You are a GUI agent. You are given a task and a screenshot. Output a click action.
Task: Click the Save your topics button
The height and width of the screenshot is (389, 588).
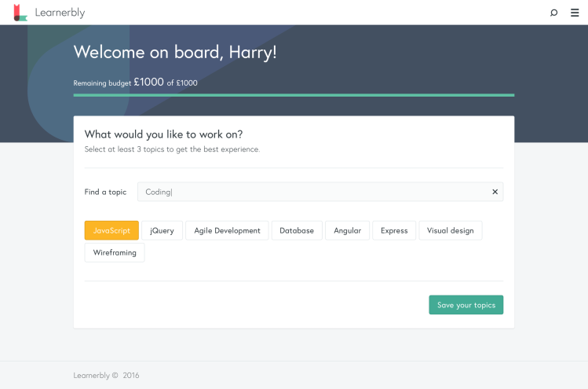coord(466,305)
